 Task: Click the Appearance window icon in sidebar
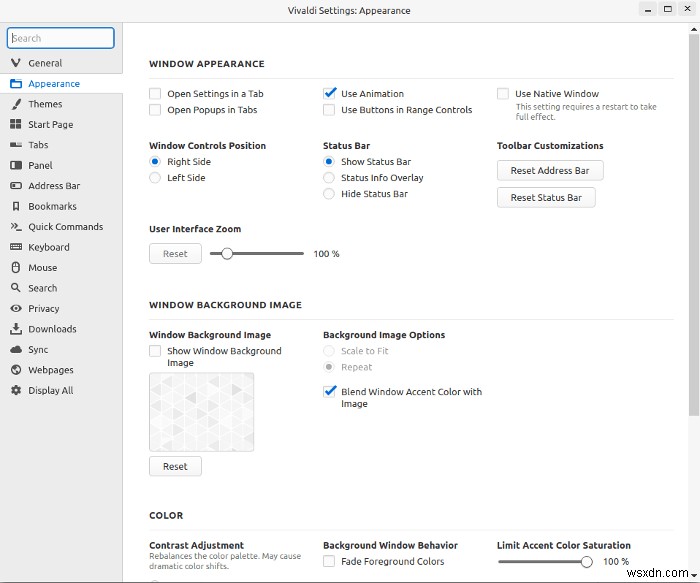[16, 83]
